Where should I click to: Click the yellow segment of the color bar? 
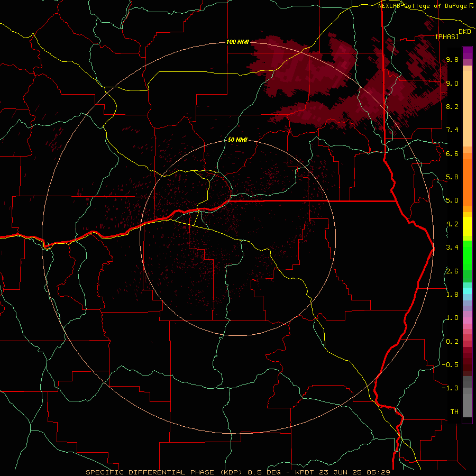(x=467, y=226)
